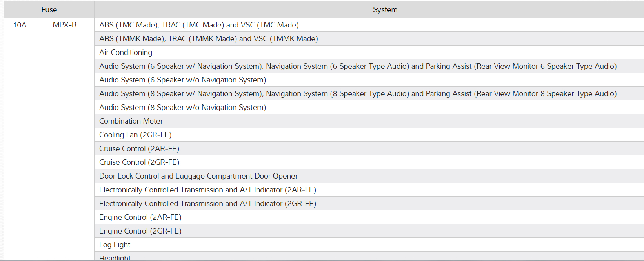Select Audio System 8 Speaker w/ Navigation row
Viewport: 644px width, 261px height.
pos(358,93)
